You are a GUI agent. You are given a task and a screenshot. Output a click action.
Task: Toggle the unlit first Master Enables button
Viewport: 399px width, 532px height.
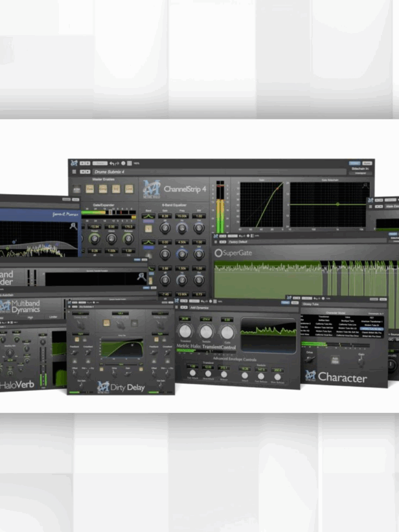coord(76,189)
